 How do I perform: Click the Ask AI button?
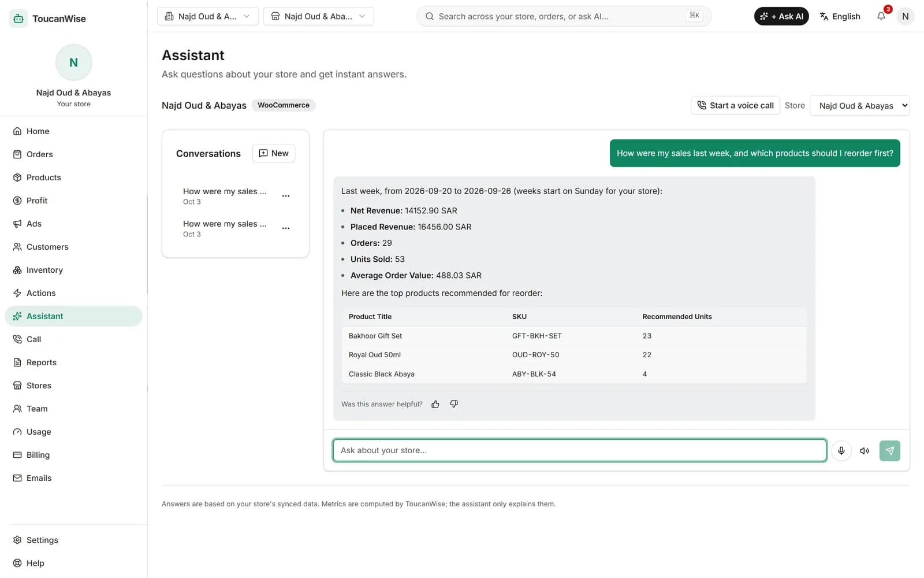click(x=781, y=16)
